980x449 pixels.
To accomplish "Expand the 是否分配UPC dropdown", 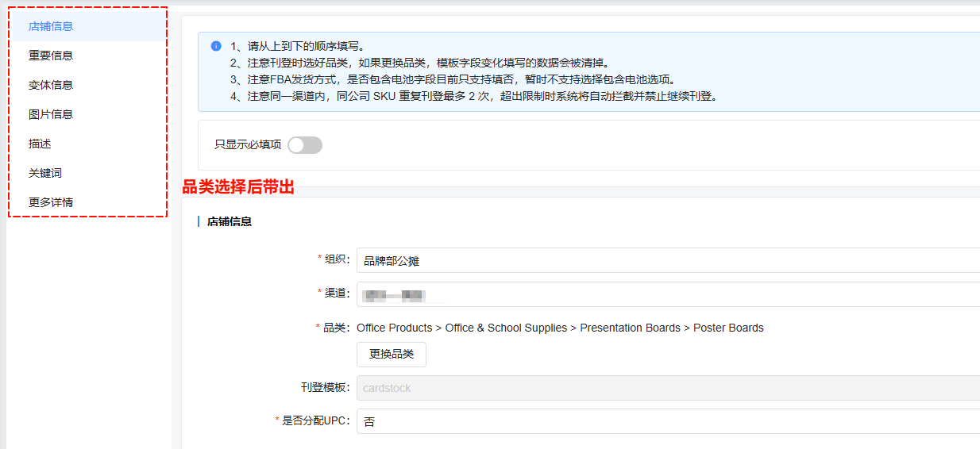I will (x=667, y=421).
